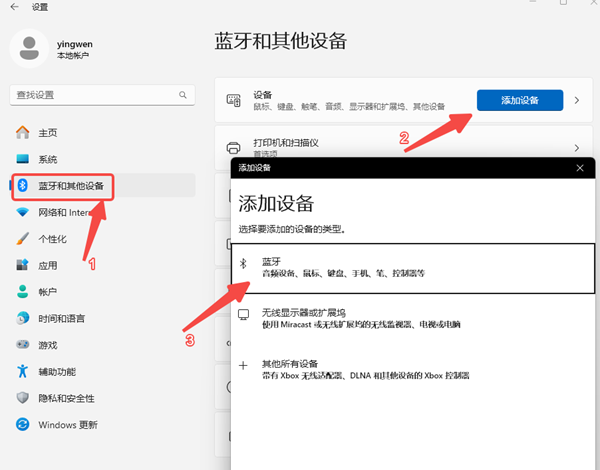Expand 打印机和扫描仪 row chevron
Image resolution: width=600 pixels, height=470 pixels.
tap(577, 147)
